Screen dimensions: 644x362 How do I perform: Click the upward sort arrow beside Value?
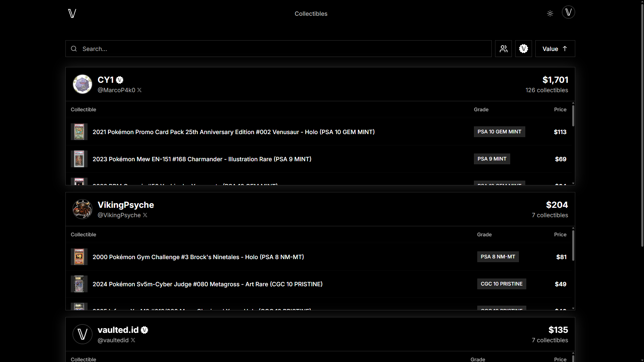pos(565,49)
